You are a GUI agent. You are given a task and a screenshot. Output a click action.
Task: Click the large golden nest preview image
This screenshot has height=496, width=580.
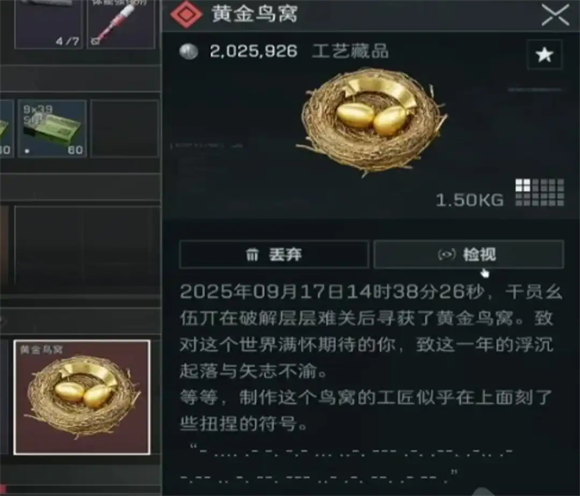[371, 121]
